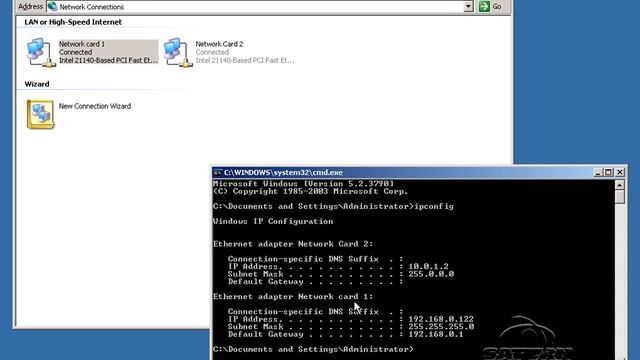Open the Address bar dropdown arrow

coord(469,6)
